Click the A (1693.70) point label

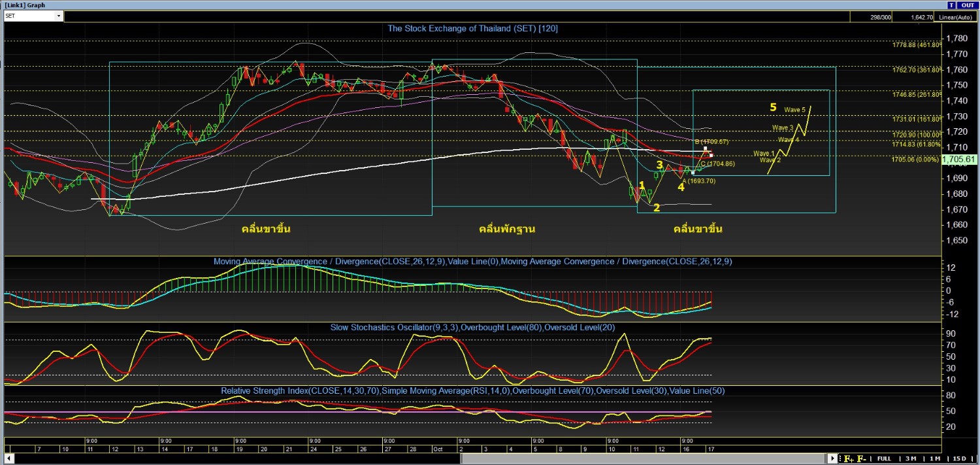point(699,181)
